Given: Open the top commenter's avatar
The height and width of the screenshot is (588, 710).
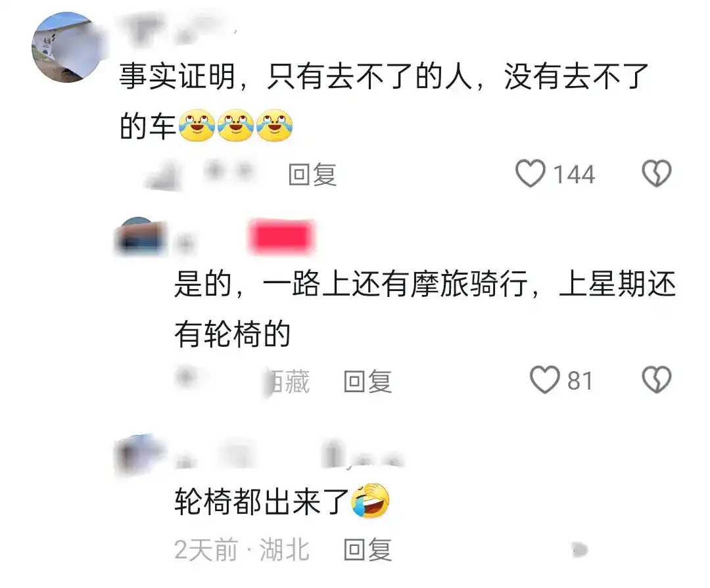Looking at the screenshot, I should coord(67,47).
